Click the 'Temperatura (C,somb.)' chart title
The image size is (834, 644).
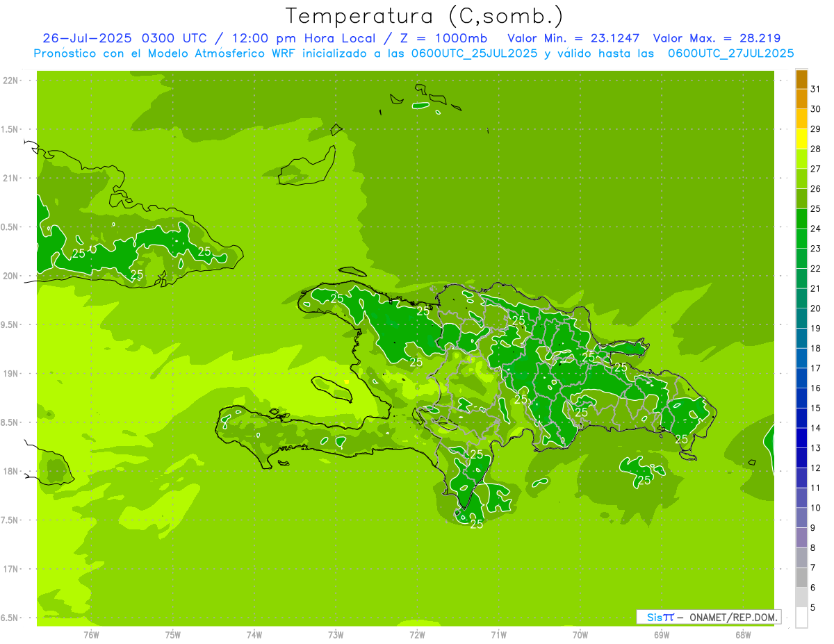click(424, 16)
